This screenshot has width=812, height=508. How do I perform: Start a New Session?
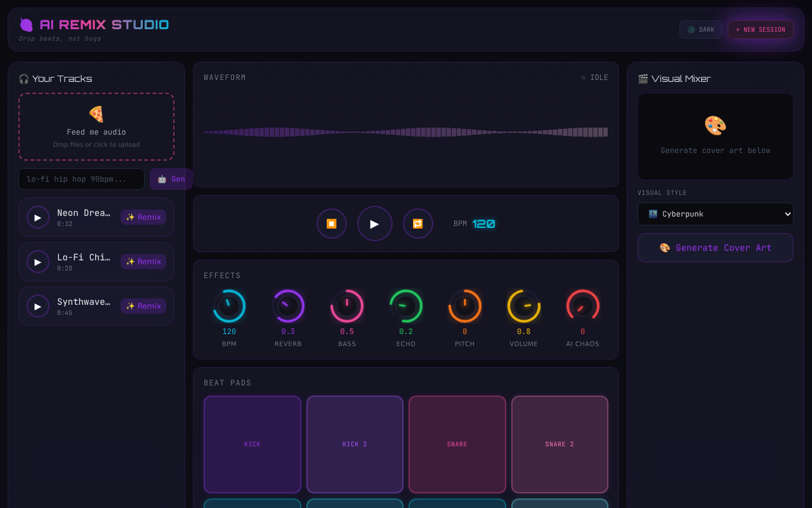coord(761,30)
